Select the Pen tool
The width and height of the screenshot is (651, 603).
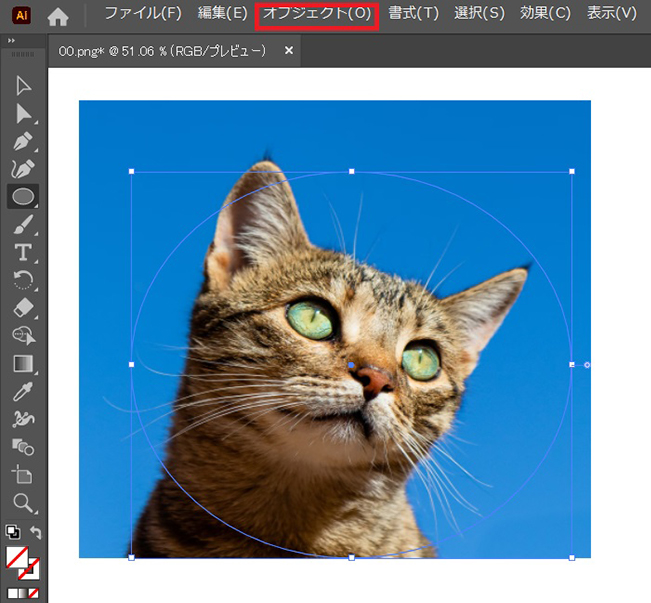(23, 142)
